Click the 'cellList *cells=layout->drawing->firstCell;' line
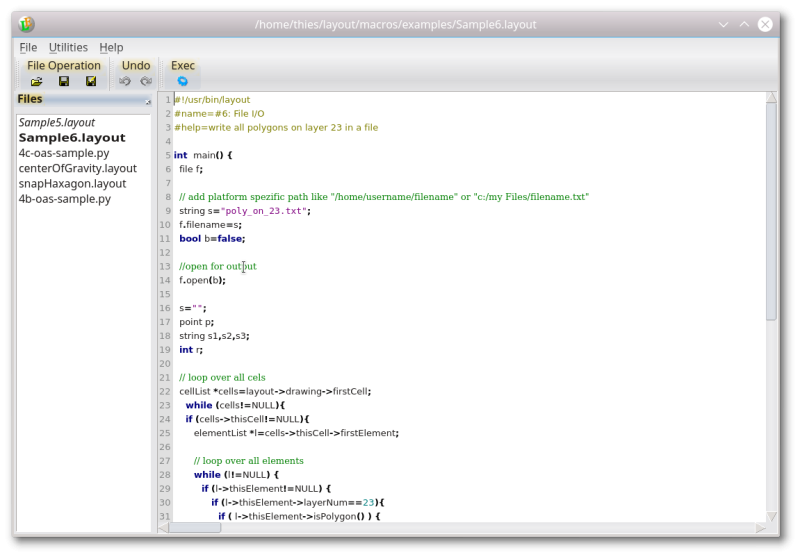 (275, 391)
